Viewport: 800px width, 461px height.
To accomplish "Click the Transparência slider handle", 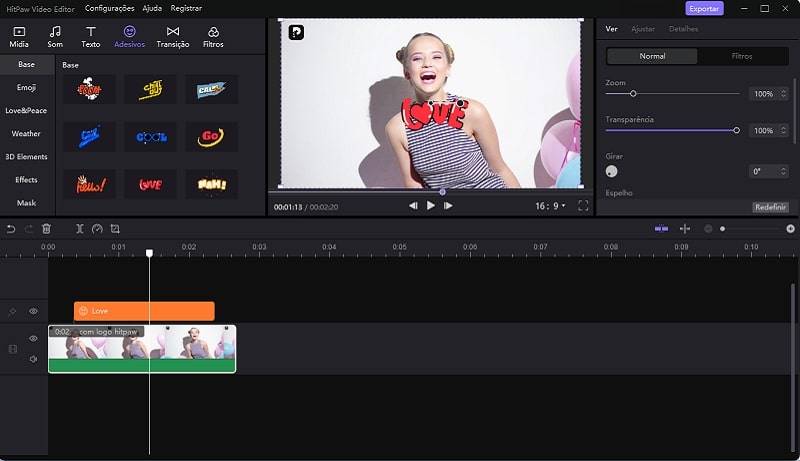I will [737, 130].
